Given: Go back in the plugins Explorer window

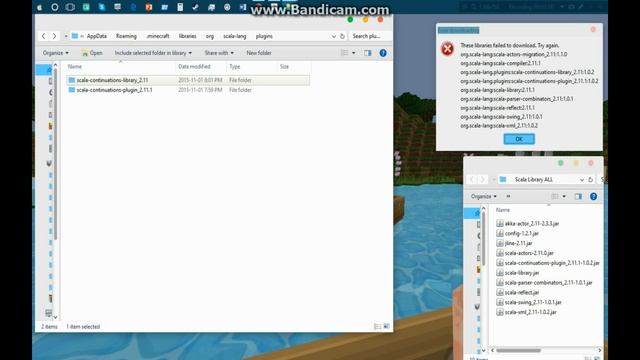Looking at the screenshot, I should pyautogui.click(x=44, y=36).
